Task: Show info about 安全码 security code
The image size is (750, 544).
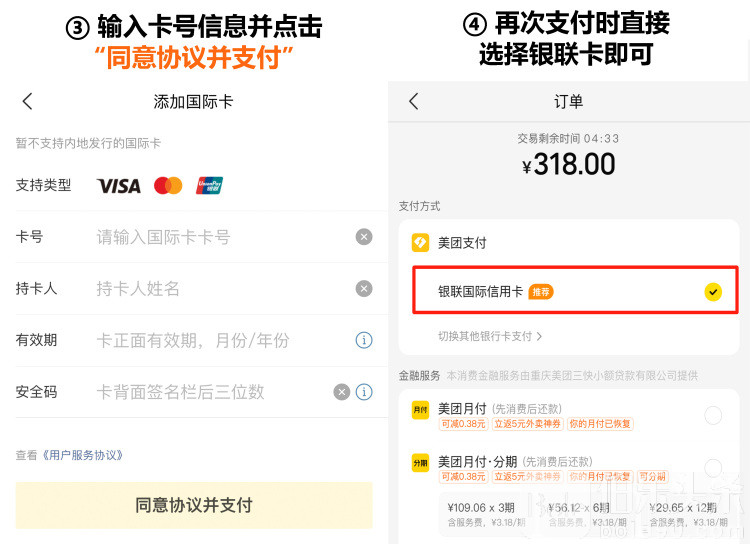Action: point(364,392)
